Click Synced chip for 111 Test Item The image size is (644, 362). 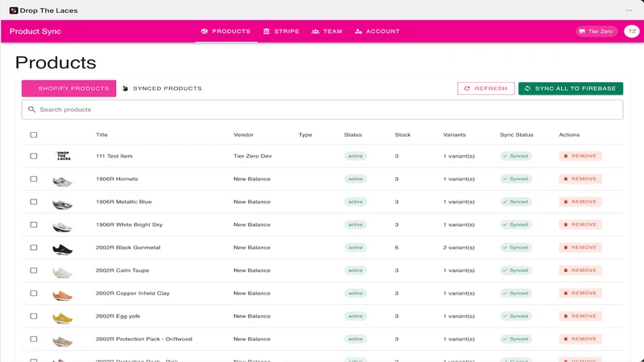pyautogui.click(x=516, y=156)
